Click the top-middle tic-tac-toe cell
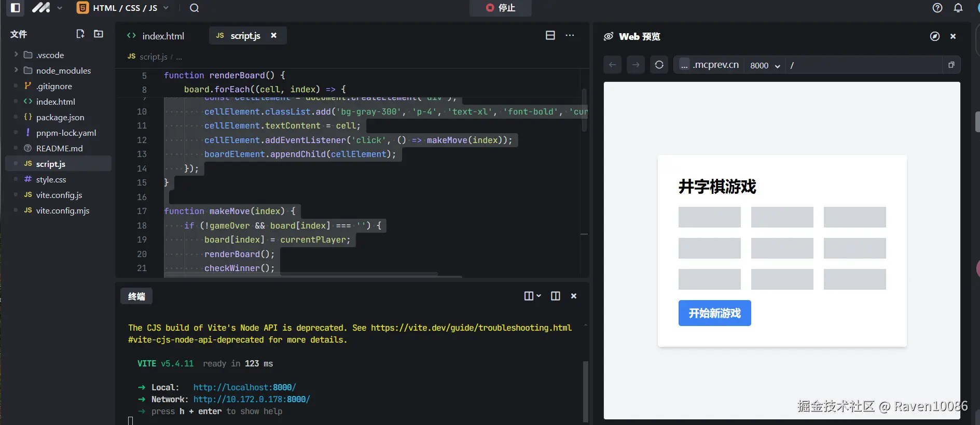980x425 pixels. coord(782,217)
